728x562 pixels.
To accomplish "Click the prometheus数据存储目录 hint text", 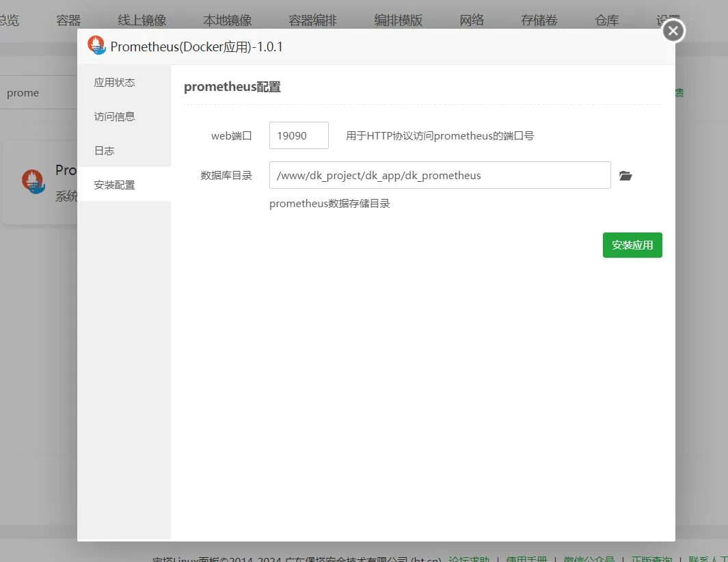I will [329, 204].
